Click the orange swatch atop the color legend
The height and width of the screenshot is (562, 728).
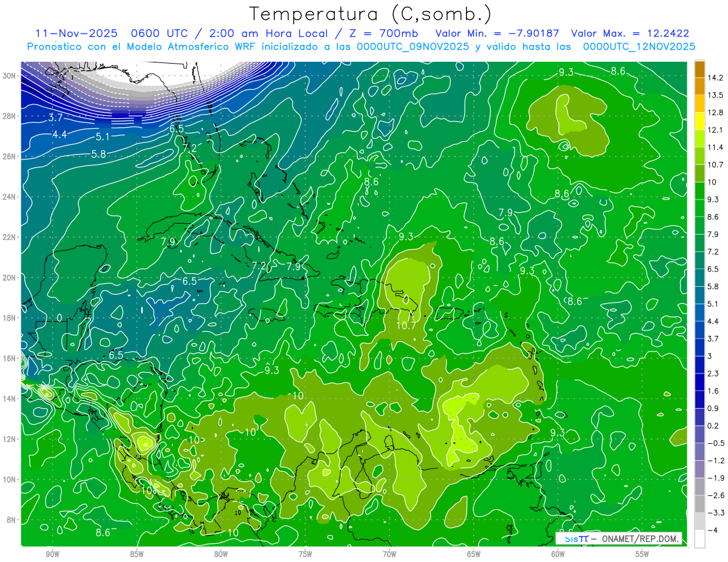click(699, 69)
